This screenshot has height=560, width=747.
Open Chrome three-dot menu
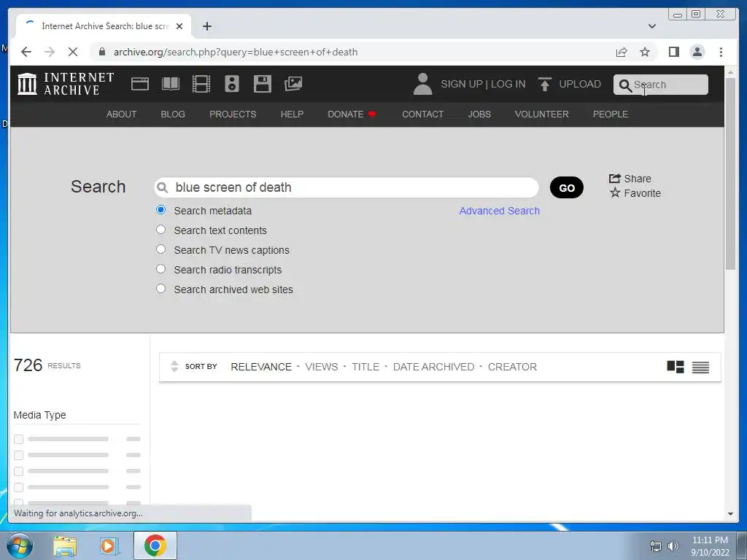click(x=721, y=52)
